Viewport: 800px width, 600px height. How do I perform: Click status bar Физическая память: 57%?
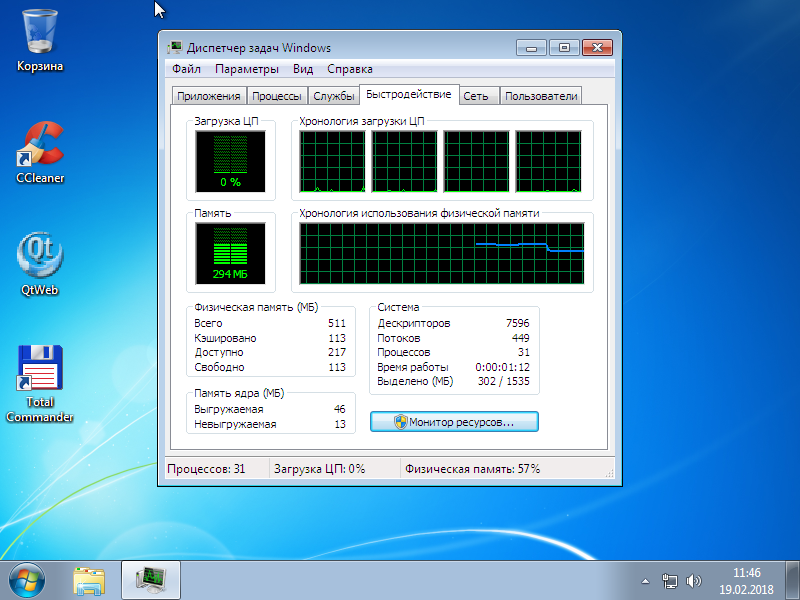[x=472, y=469]
